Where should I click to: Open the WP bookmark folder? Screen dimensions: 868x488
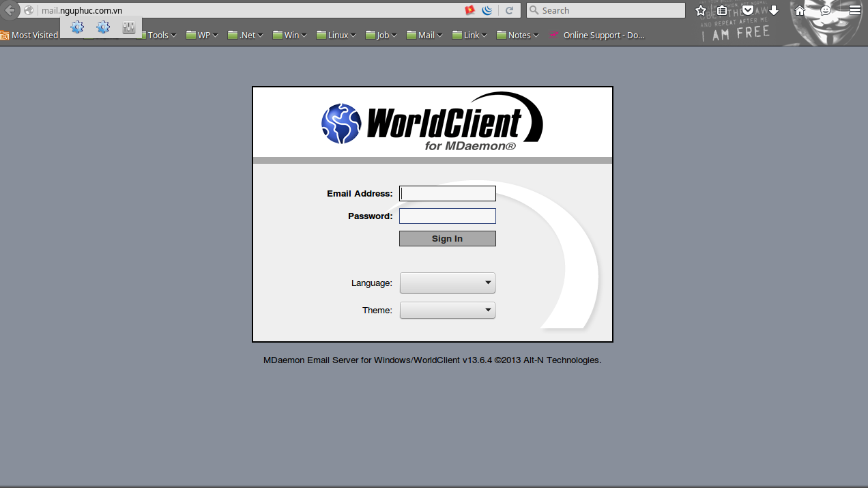[202, 35]
